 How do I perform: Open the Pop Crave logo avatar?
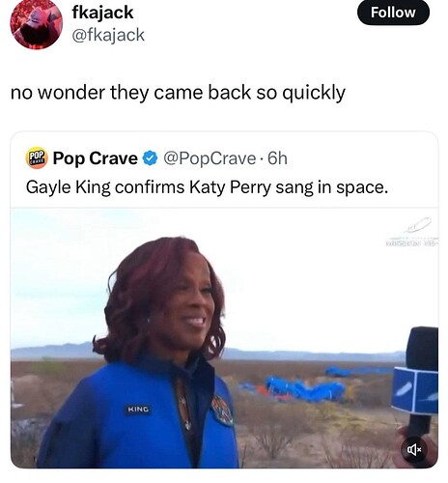click(37, 158)
